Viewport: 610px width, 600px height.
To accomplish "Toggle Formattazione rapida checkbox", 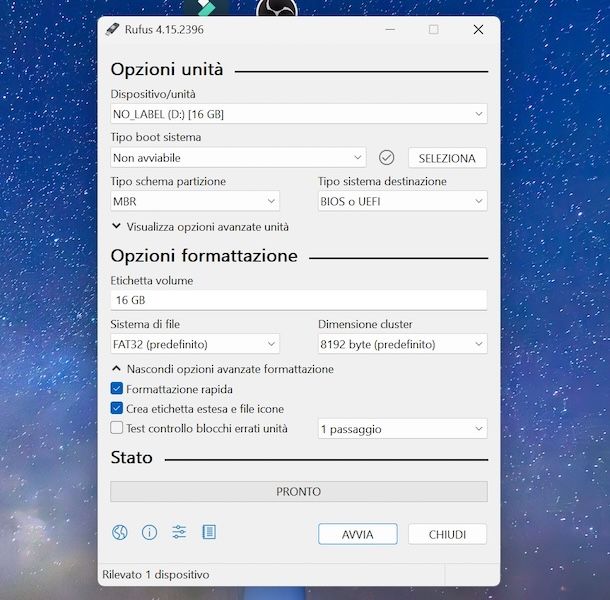I will (117, 389).
